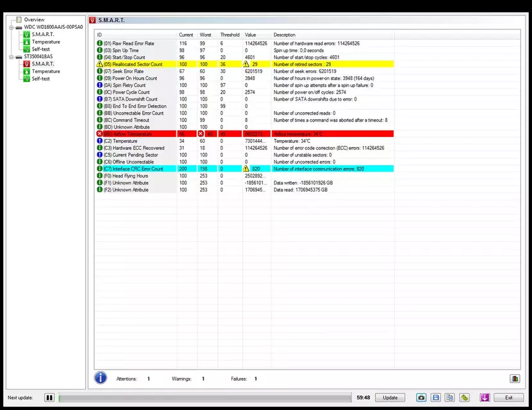Click red S.M.A.R.T. icon of ST3500418AS
The width and height of the screenshot is (532, 410).
26,64
